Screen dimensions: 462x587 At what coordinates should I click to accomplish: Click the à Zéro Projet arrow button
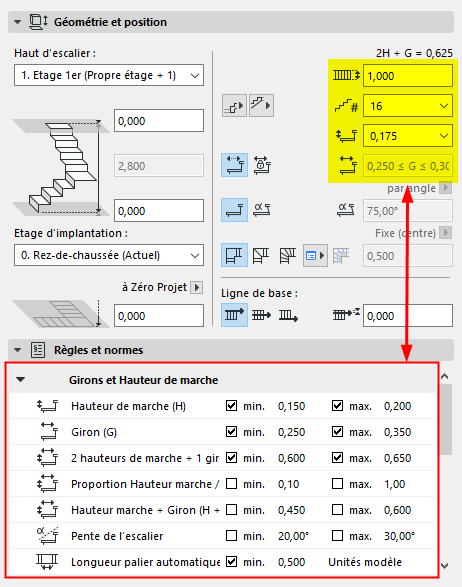(197, 287)
